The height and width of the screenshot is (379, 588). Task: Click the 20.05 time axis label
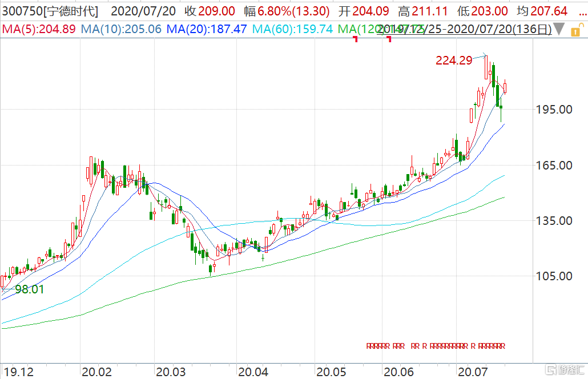click(x=332, y=372)
